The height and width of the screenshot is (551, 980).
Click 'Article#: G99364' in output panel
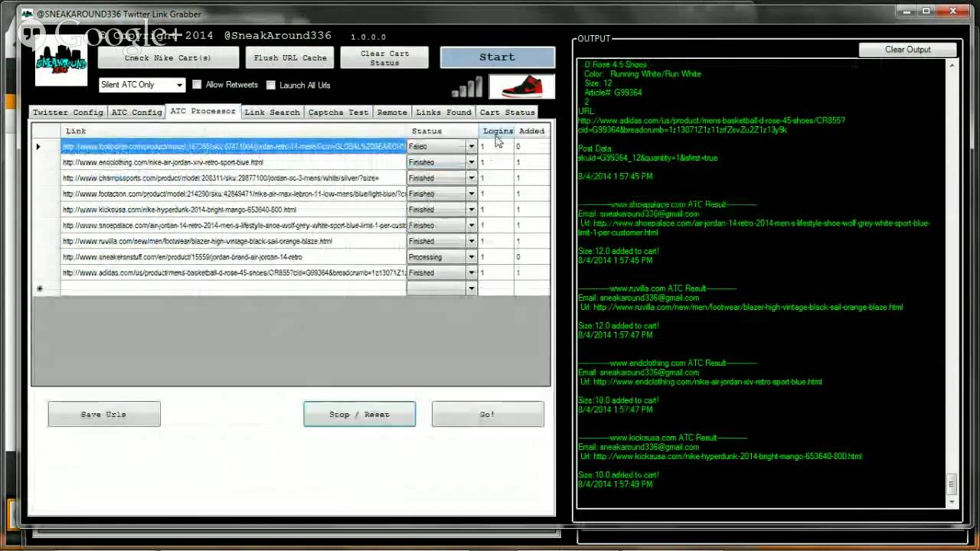click(x=612, y=93)
